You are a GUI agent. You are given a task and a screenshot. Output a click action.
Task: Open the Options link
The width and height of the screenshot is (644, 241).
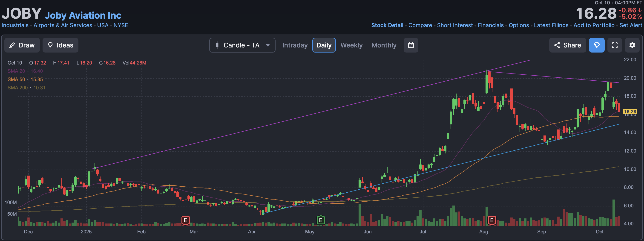[519, 25]
